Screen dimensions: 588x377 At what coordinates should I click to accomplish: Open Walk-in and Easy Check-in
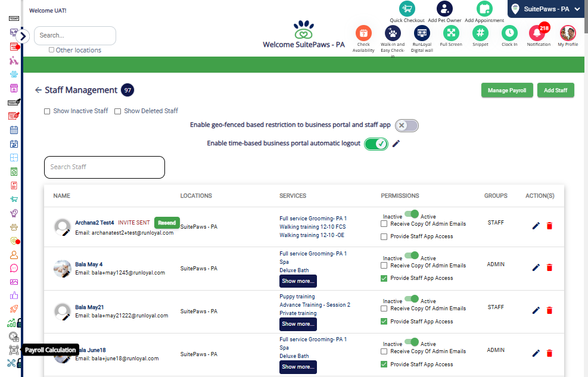tap(393, 33)
